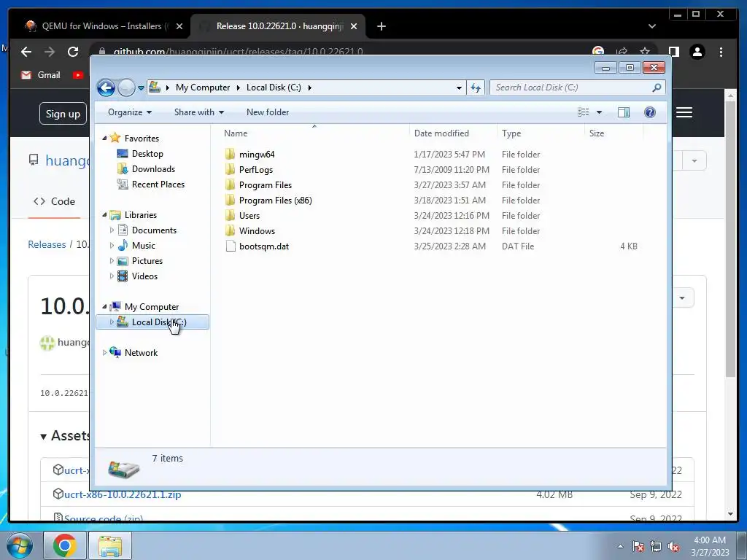Screen dimensions: 747x560
Task: Open the GitHub Code tab
Action: coord(54,201)
